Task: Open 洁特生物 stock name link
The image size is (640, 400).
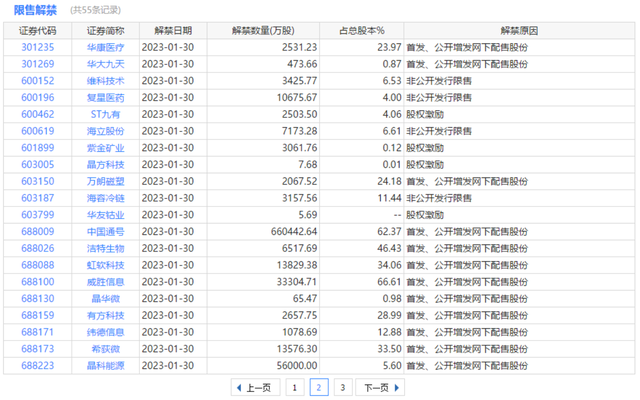Action: 105,248
